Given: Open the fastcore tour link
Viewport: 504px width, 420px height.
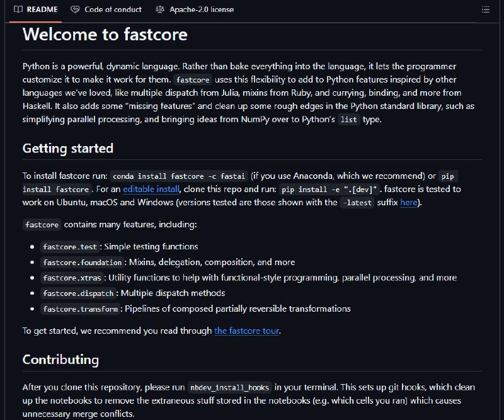Looking at the screenshot, I should pos(247,331).
